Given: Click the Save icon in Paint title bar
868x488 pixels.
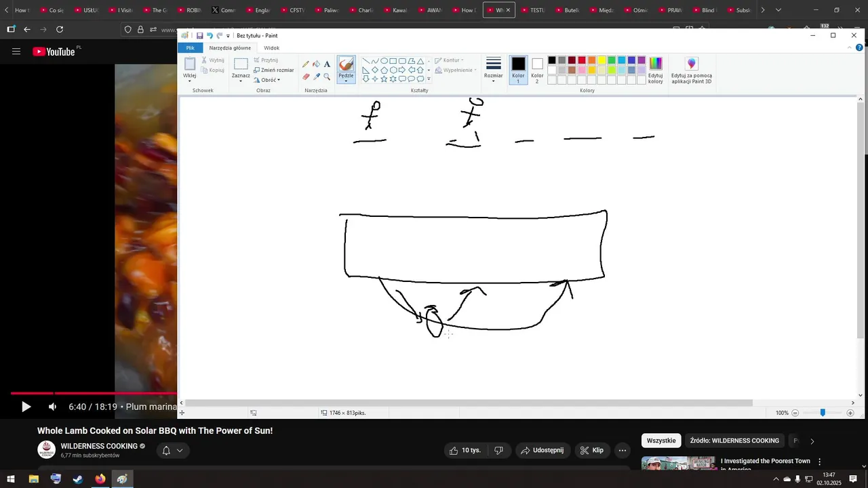Looking at the screenshot, I should [199, 35].
